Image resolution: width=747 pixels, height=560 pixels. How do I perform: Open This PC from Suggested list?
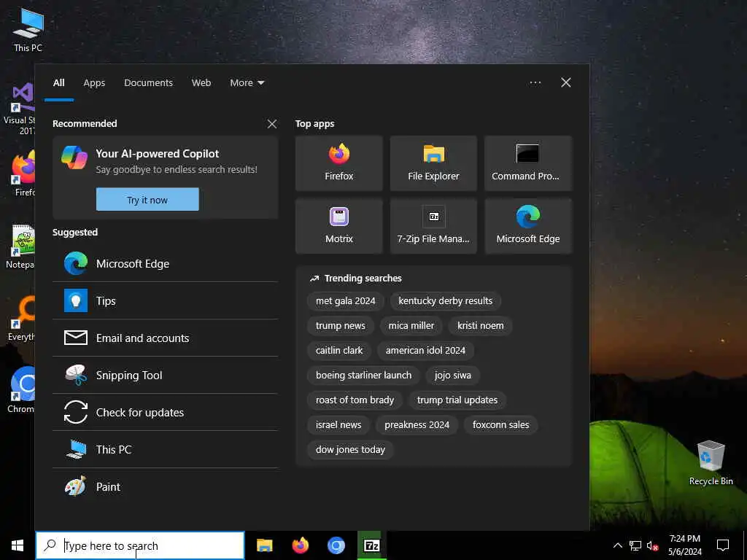(x=166, y=449)
